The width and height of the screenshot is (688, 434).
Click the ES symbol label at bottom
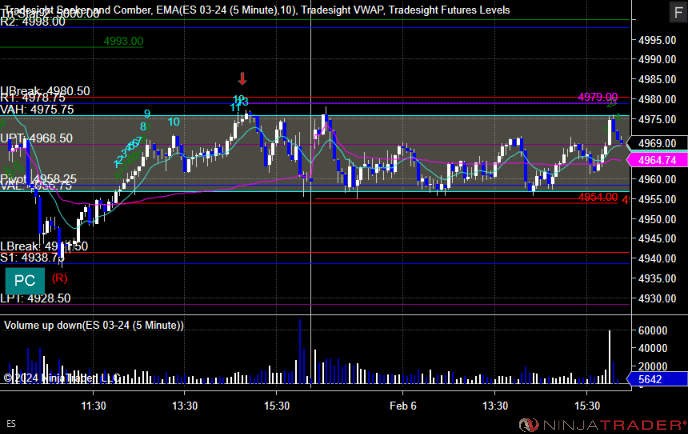click(x=11, y=424)
